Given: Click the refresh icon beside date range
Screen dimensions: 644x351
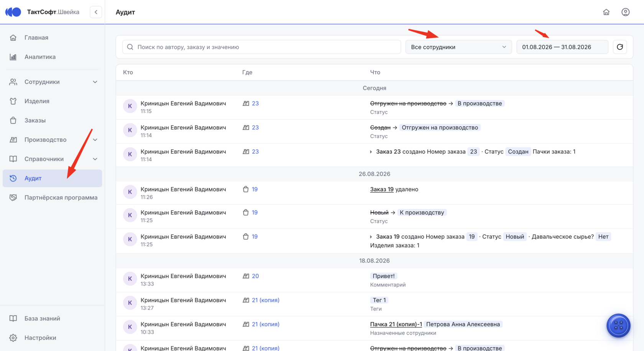Looking at the screenshot, I should point(620,47).
